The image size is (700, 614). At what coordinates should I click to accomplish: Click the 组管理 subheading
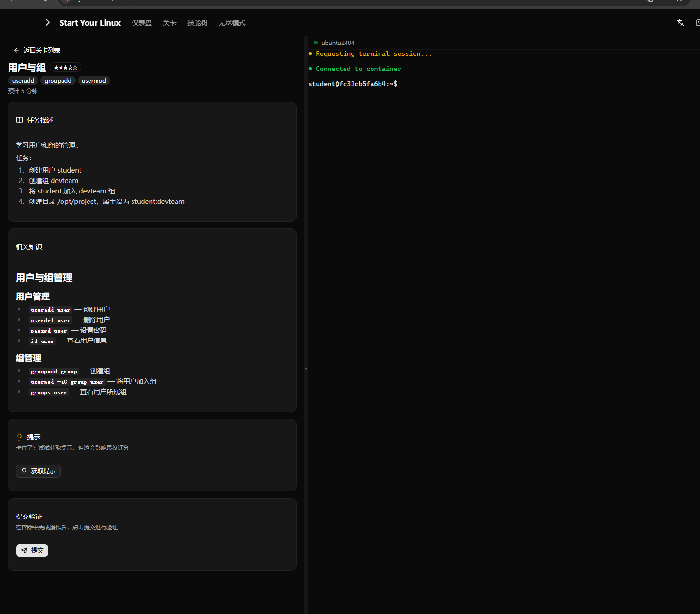(x=28, y=358)
